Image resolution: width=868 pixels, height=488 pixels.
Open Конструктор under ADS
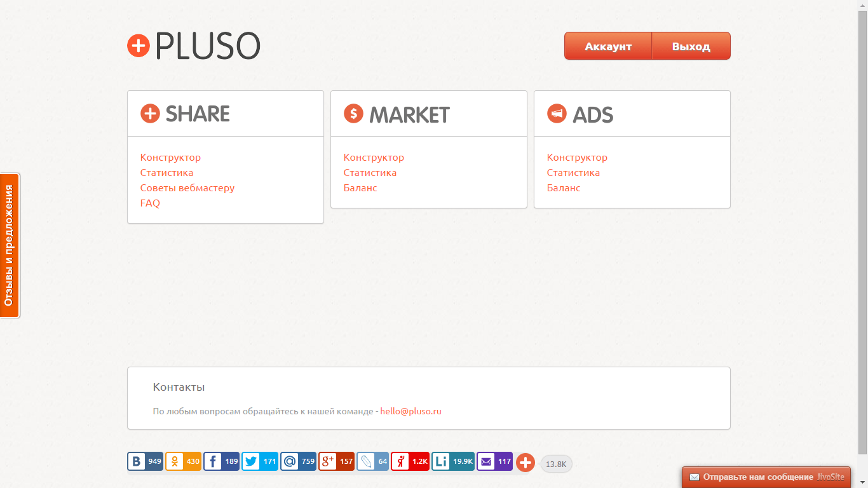[577, 158]
